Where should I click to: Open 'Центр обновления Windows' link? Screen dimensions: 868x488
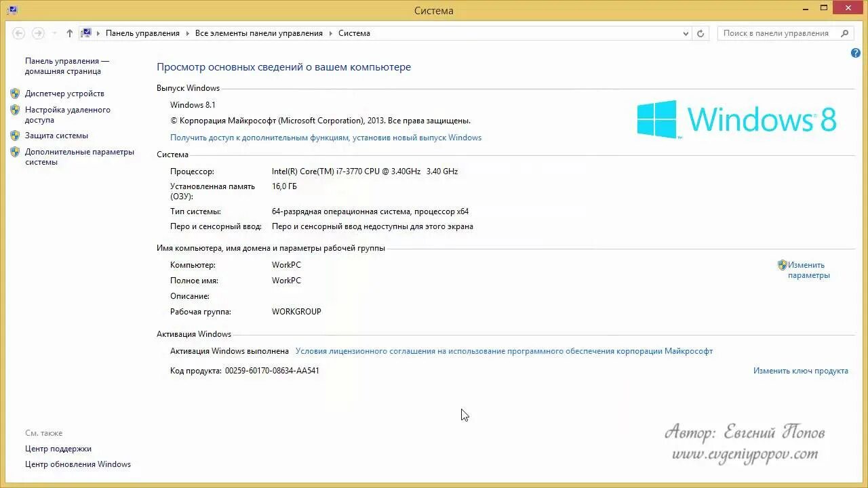tap(78, 464)
